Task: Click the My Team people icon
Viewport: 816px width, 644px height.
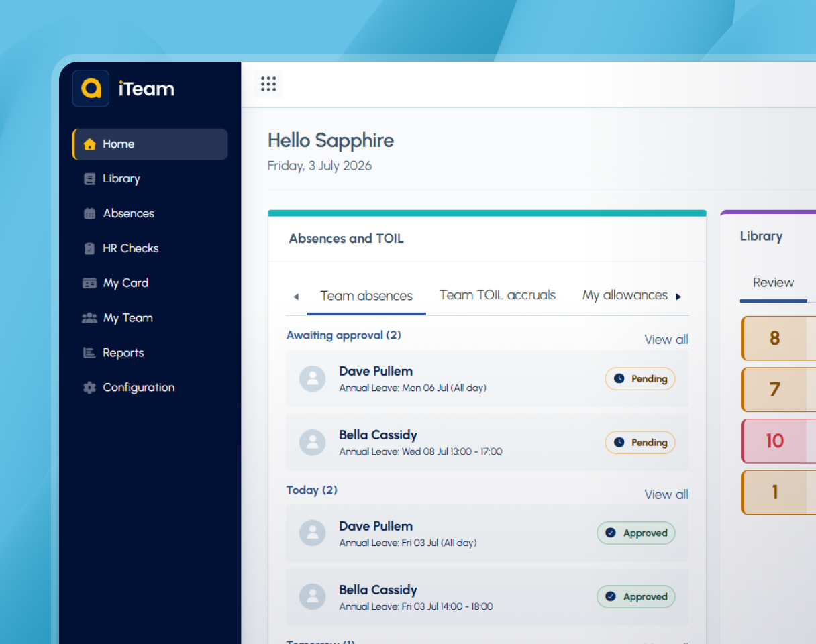Action: click(89, 318)
